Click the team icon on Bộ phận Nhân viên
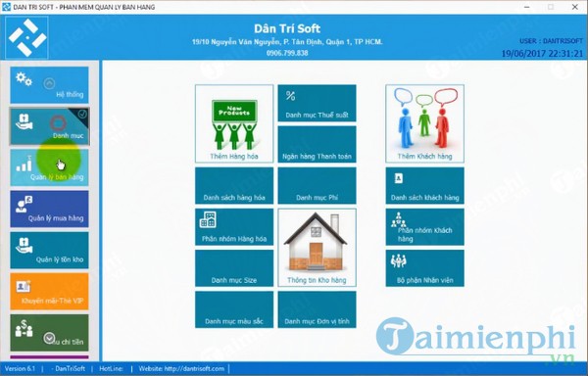The width and height of the screenshot is (588, 376). [398, 261]
